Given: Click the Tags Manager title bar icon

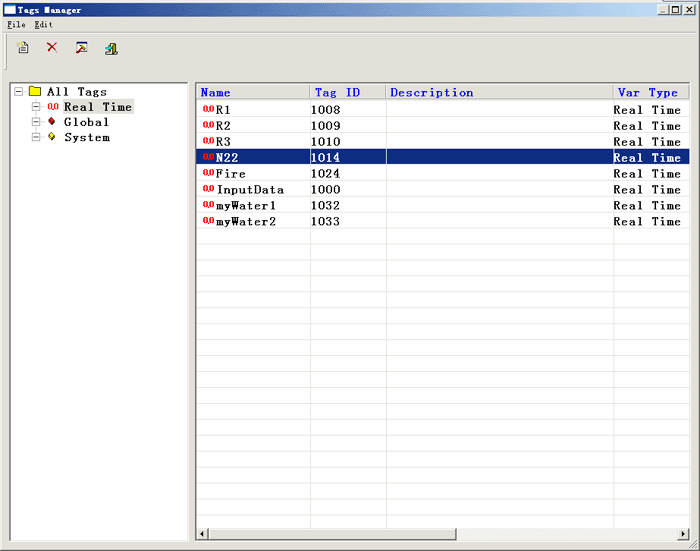Looking at the screenshot, I should coord(10,10).
